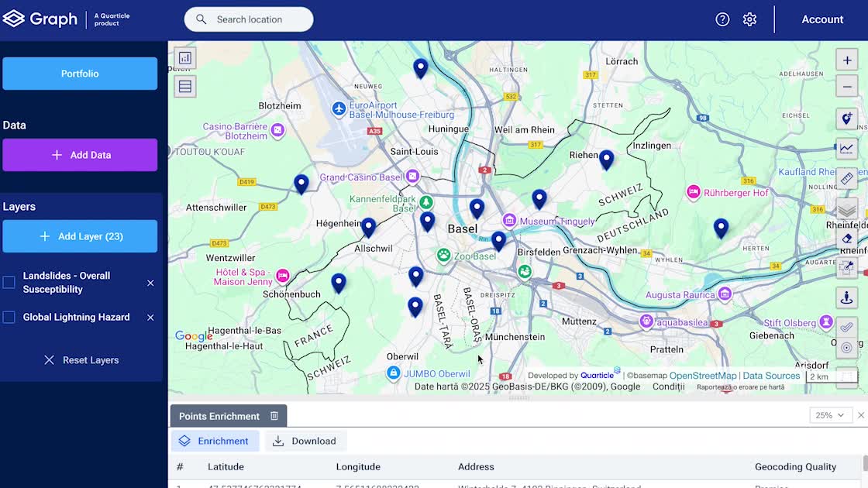Click the map pin north of Neuweg

(421, 68)
